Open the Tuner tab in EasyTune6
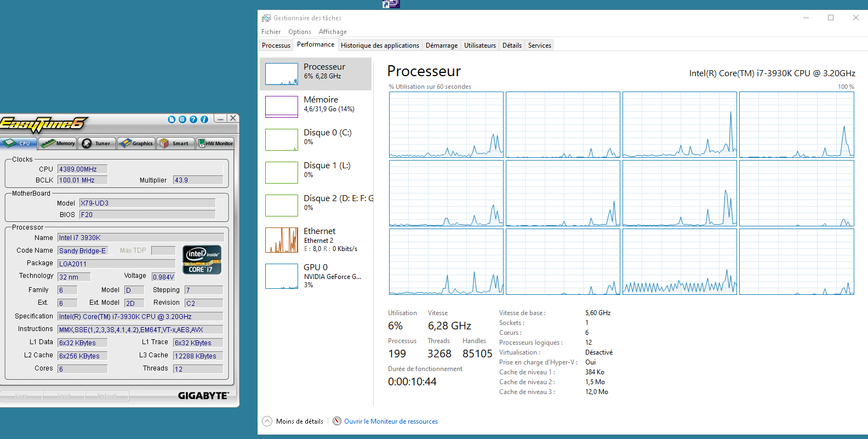The width and height of the screenshot is (868, 439). point(96,144)
